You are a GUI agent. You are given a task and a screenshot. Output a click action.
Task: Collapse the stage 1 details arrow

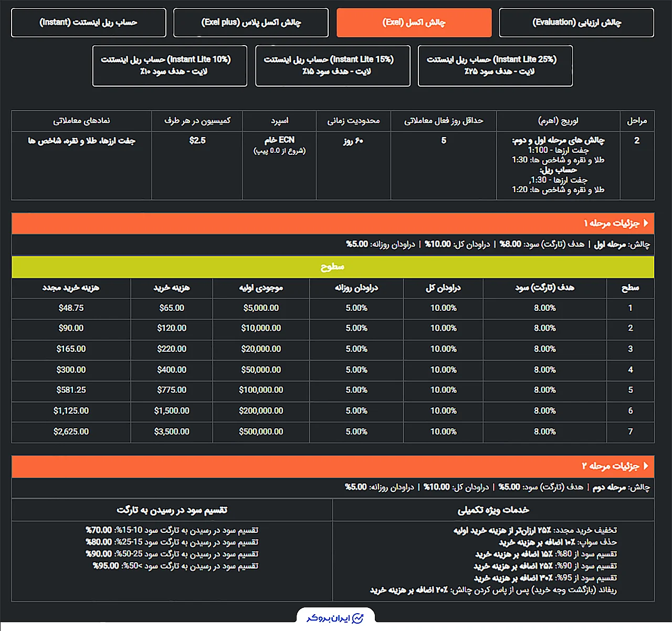(646, 223)
